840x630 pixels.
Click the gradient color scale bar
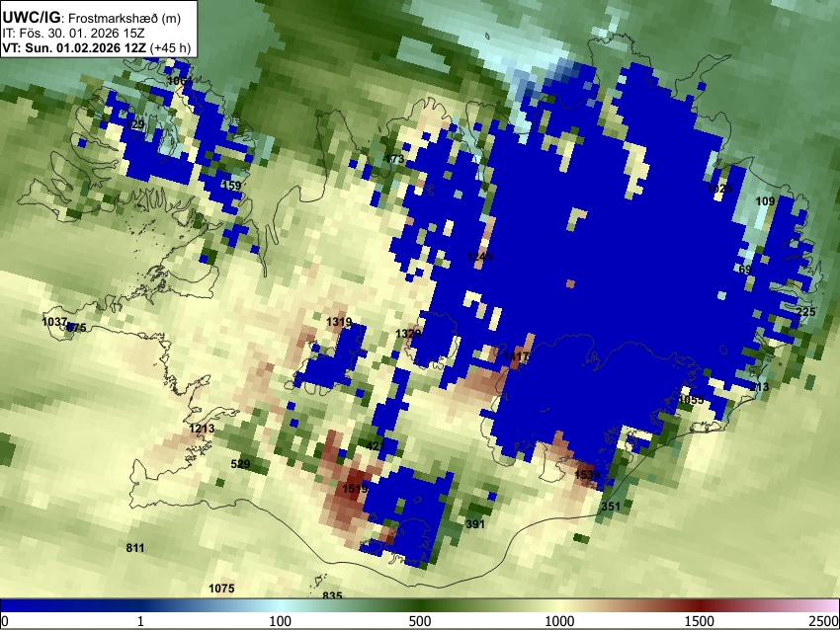click(420, 606)
